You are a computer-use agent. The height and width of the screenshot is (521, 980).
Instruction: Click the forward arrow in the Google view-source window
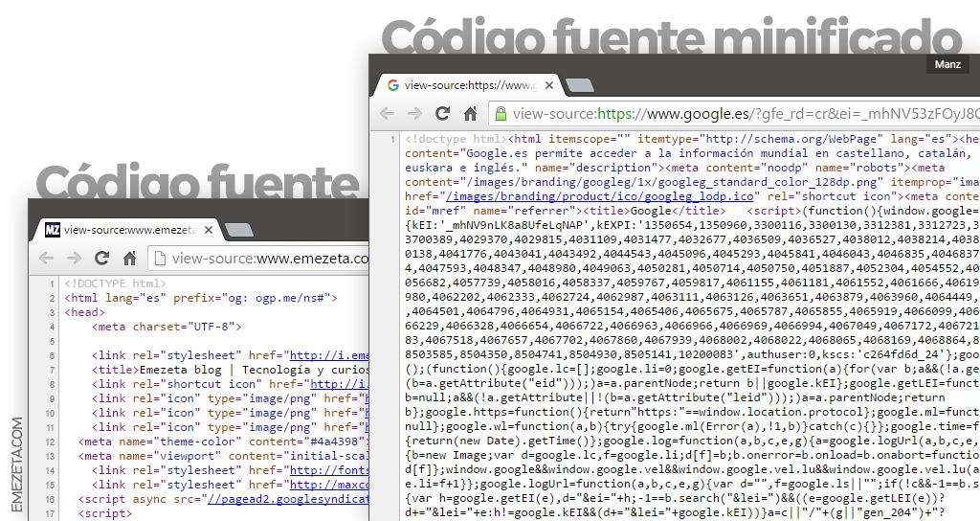click(x=414, y=114)
